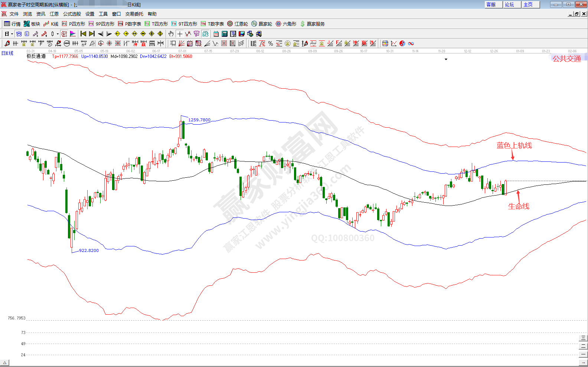Select the percent sign drawing tool

(271, 43)
